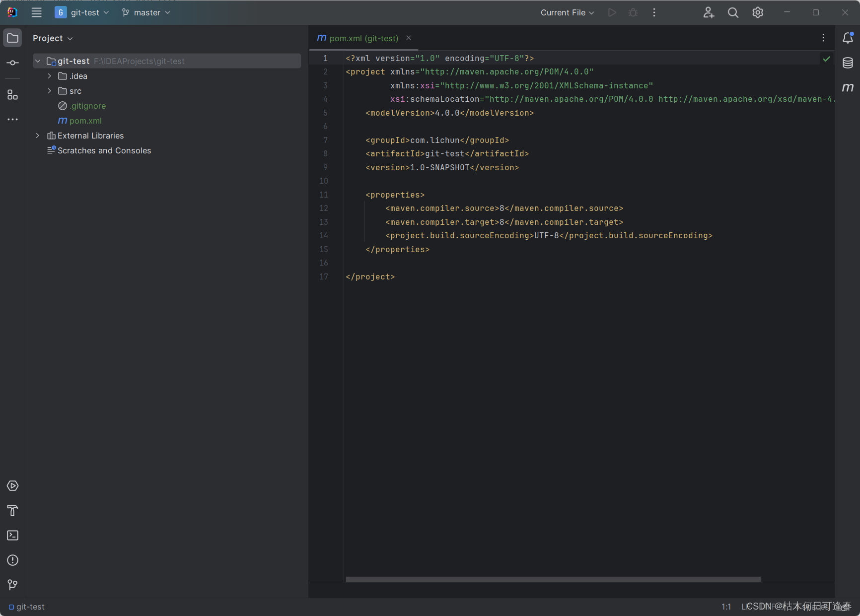Image resolution: width=860 pixels, height=616 pixels.
Task: Open editor tab options menu
Action: pyautogui.click(x=823, y=38)
